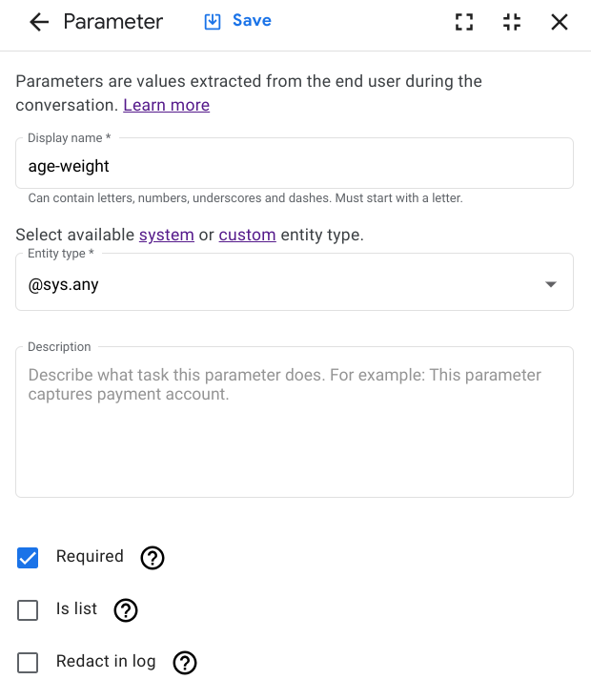Open the Learn more link
591x700 pixels.
click(x=166, y=105)
